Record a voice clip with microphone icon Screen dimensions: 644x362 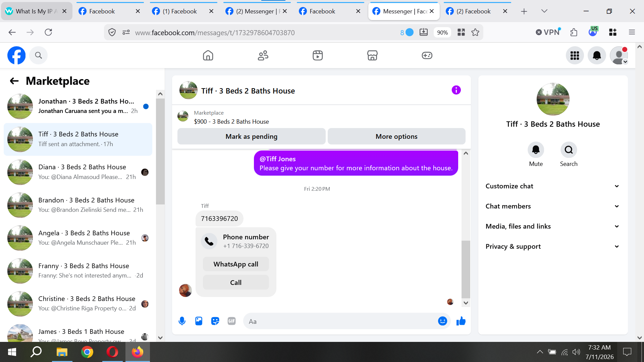[x=182, y=321]
